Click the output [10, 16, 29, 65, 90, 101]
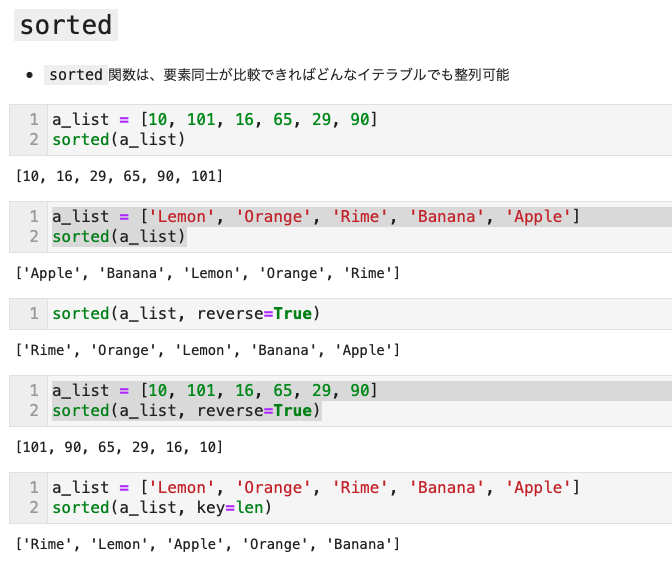The height and width of the screenshot is (563, 672). click(x=119, y=176)
